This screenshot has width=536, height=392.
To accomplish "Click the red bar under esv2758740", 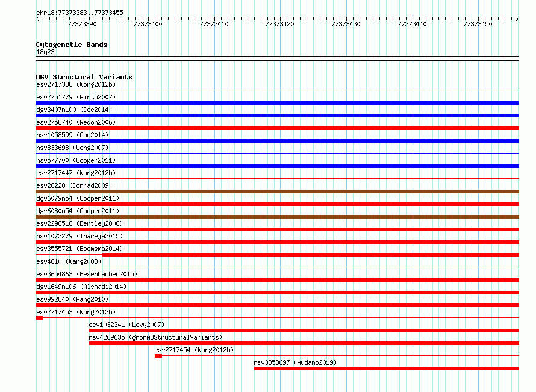I will pyautogui.click(x=277, y=128).
